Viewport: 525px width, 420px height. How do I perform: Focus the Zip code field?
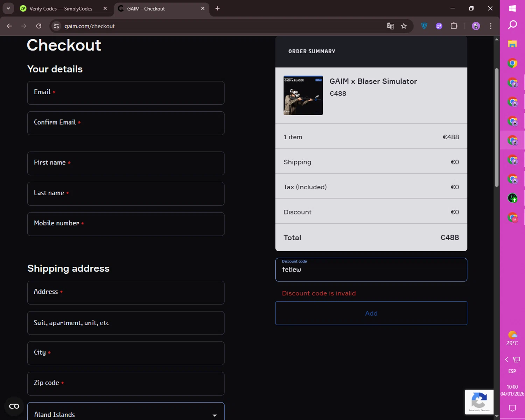126,384
